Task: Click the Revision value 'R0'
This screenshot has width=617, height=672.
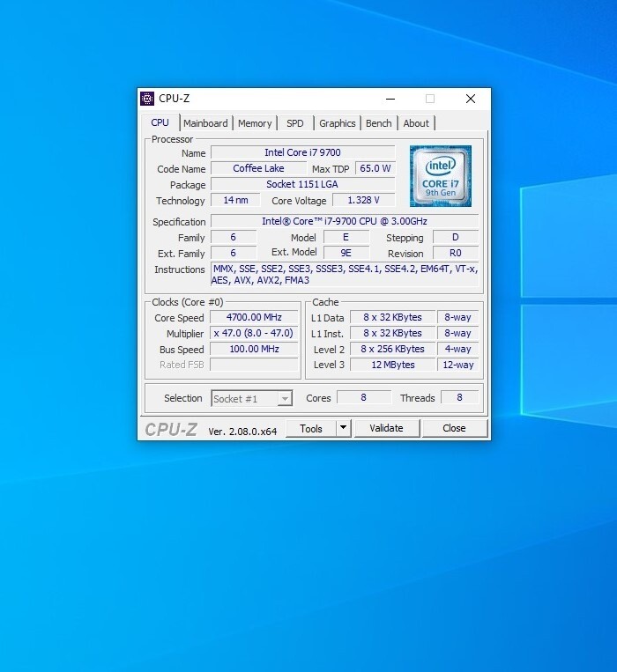Action: coord(456,253)
